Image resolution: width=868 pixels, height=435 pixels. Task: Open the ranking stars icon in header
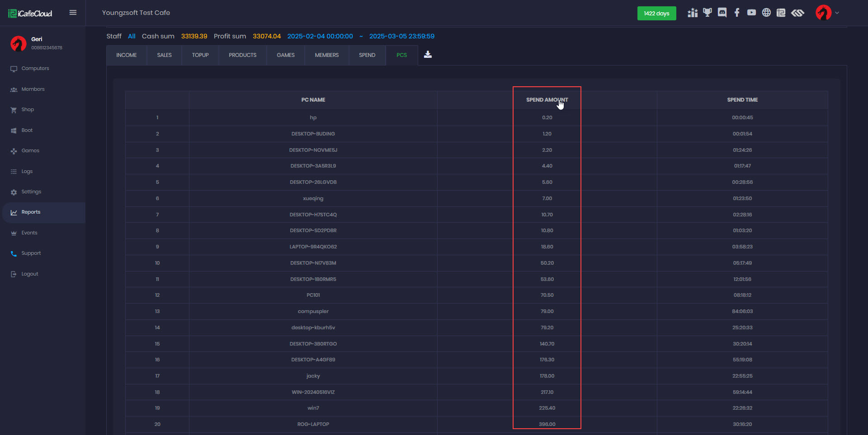[692, 13]
